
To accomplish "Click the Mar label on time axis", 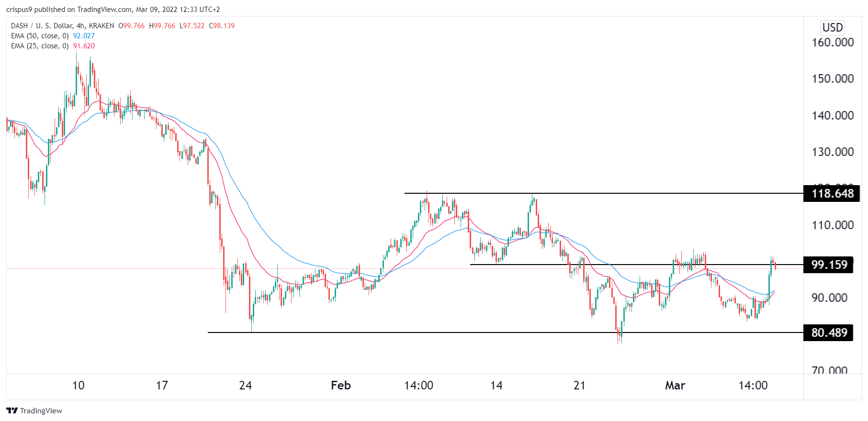I will [675, 385].
